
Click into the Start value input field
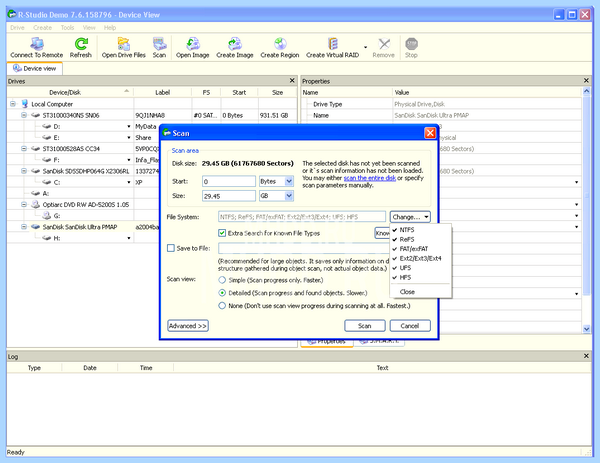pyautogui.click(x=229, y=181)
